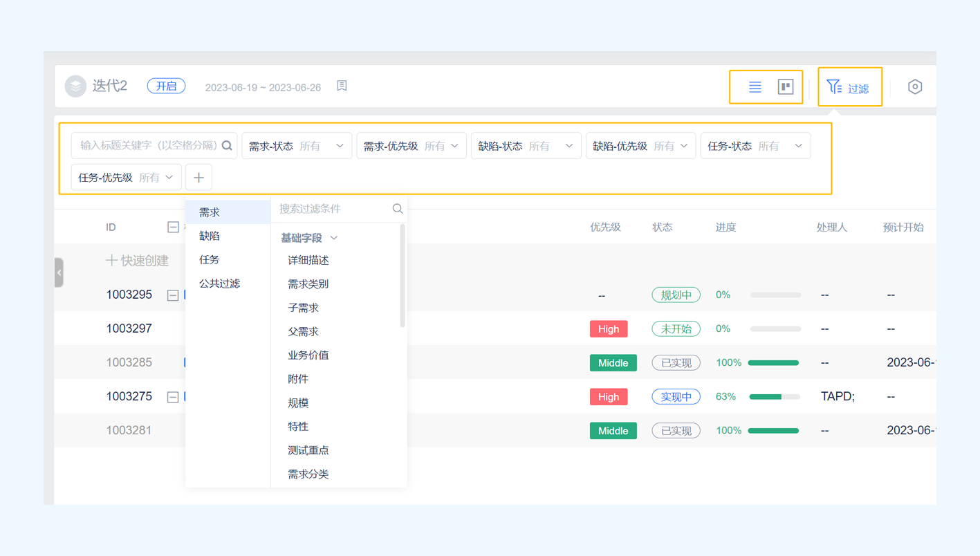
Task: Choose 测试重点 filter field
Action: coord(308,450)
